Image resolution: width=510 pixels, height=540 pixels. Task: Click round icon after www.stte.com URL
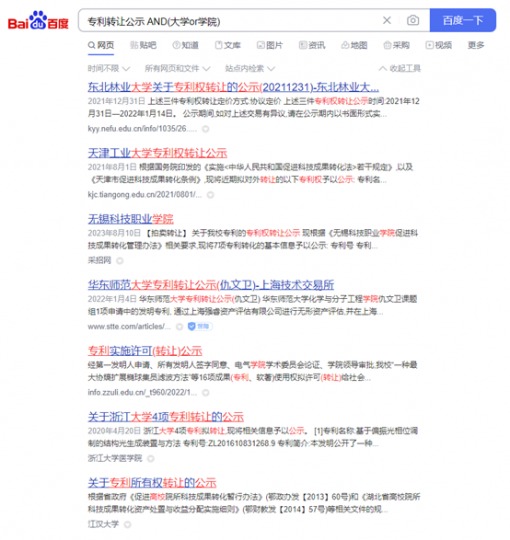[179, 327]
